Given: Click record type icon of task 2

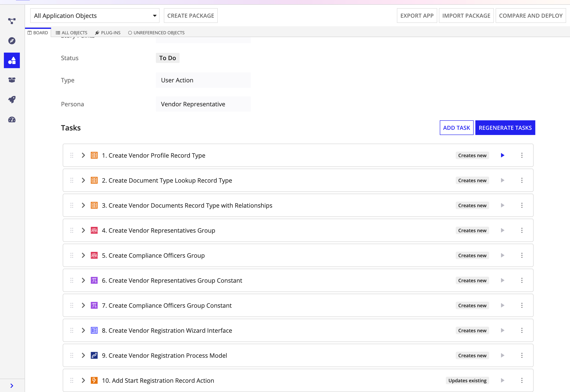Looking at the screenshot, I should (x=94, y=180).
